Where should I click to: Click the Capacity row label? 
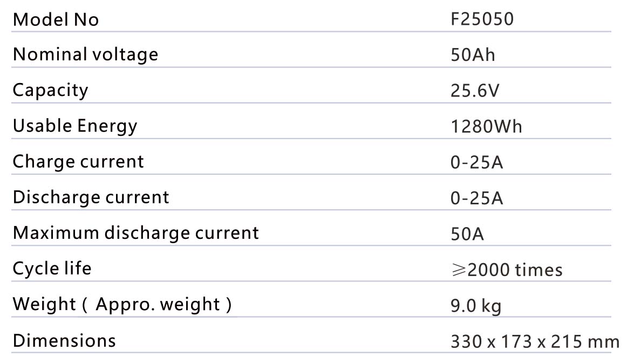(x=50, y=90)
